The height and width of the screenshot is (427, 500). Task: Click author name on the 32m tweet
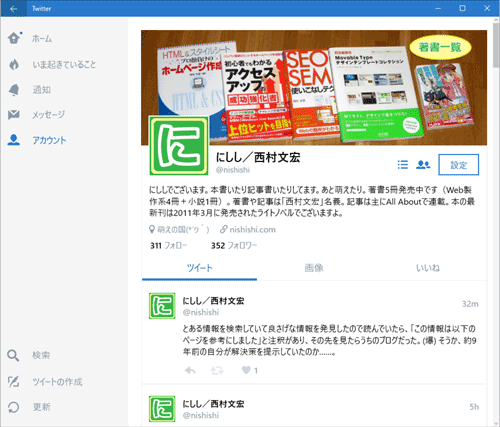(x=213, y=301)
